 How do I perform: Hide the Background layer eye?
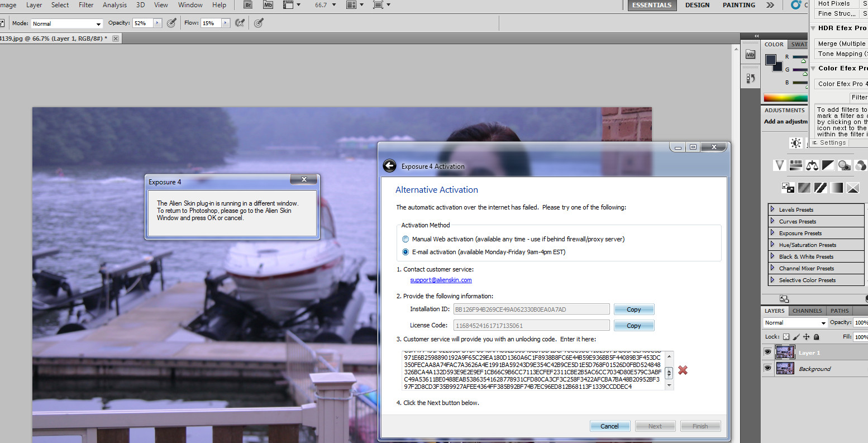[767, 368]
